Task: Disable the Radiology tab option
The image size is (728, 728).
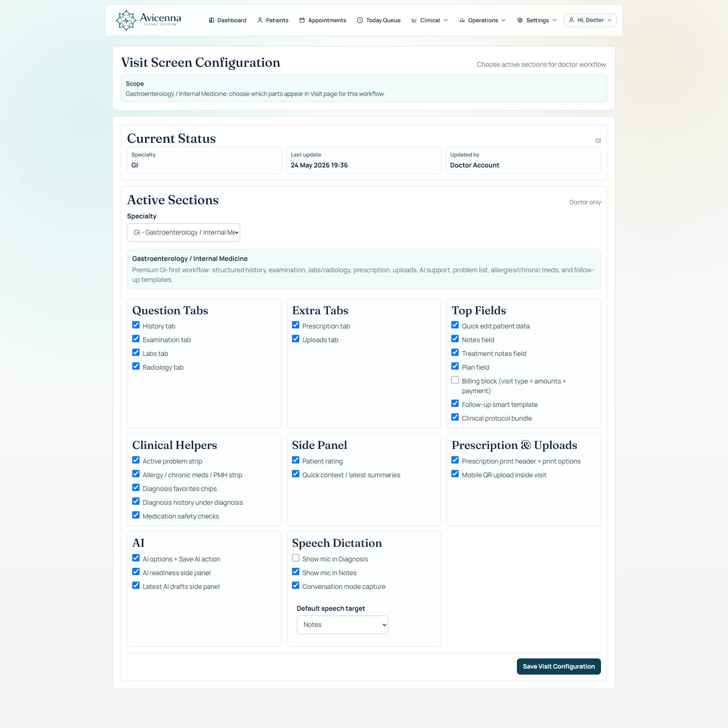Action: click(x=136, y=366)
